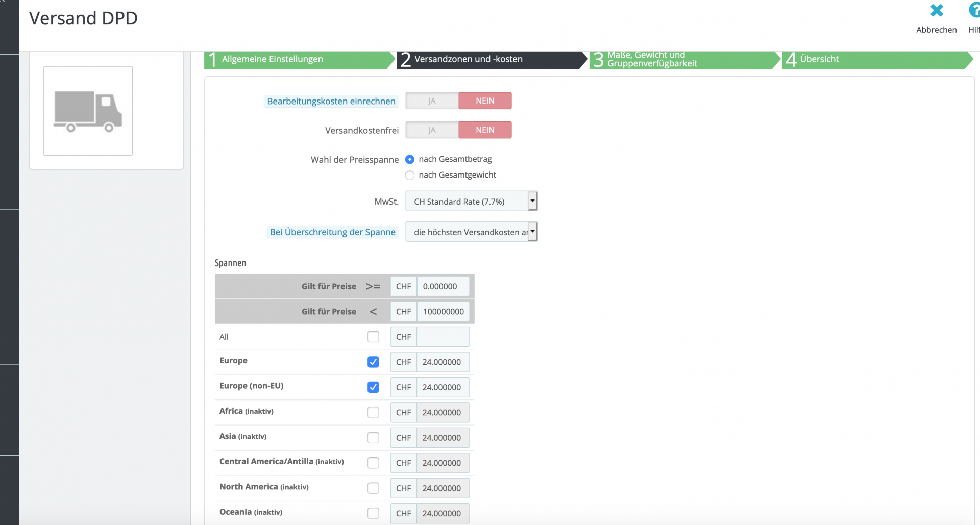
Task: Set Bearbeitungskosten einrechnen to NEIN
Action: point(485,101)
